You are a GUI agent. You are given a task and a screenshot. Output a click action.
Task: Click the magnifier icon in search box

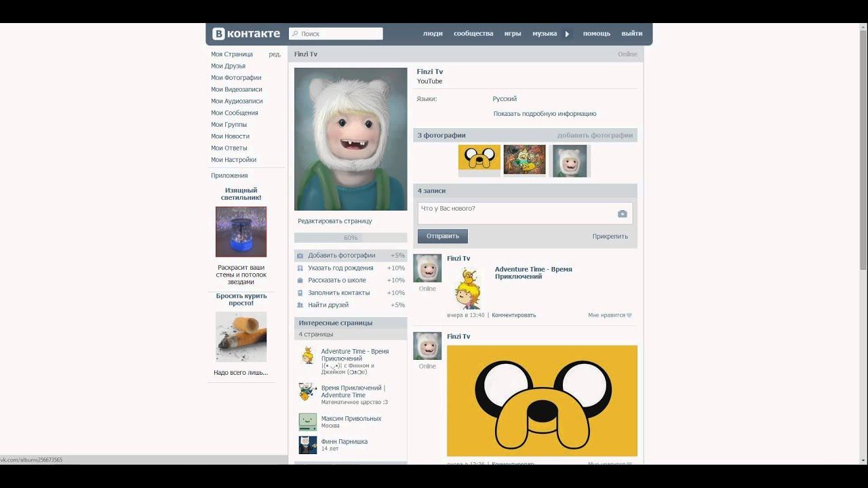click(294, 33)
